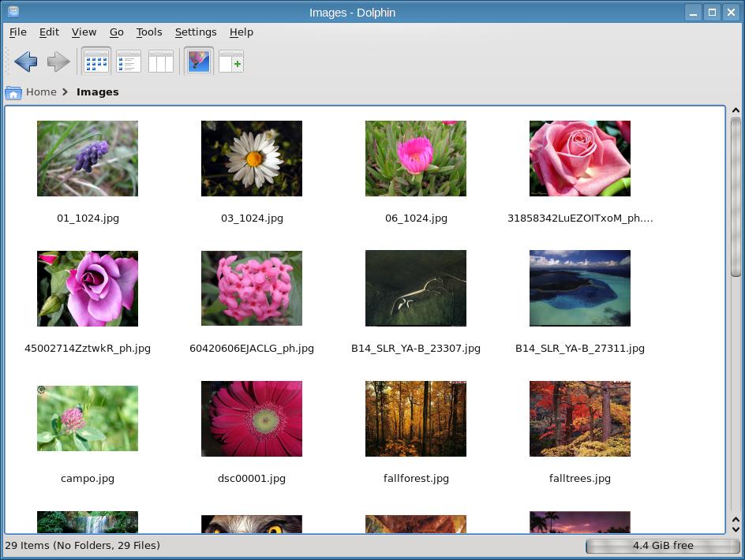Click the B14_SLR_YA-B_23307.jpg file name

[x=416, y=348]
